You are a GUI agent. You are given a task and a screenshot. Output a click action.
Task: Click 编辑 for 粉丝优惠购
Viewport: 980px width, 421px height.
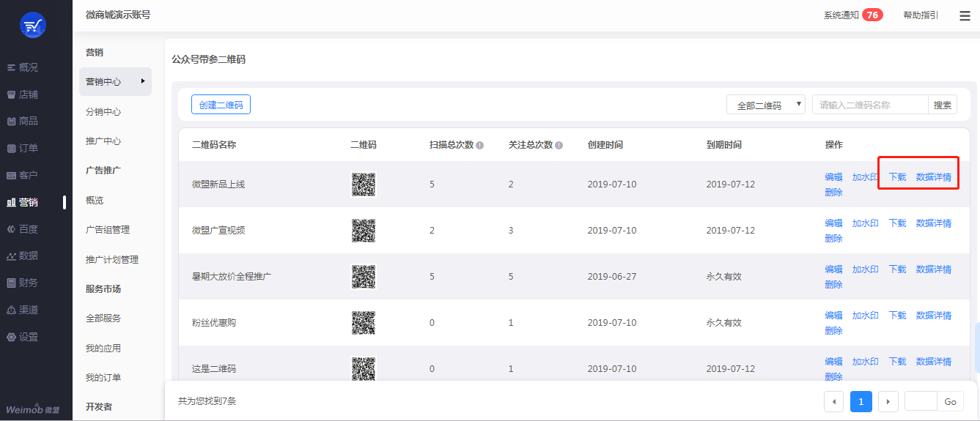833,316
